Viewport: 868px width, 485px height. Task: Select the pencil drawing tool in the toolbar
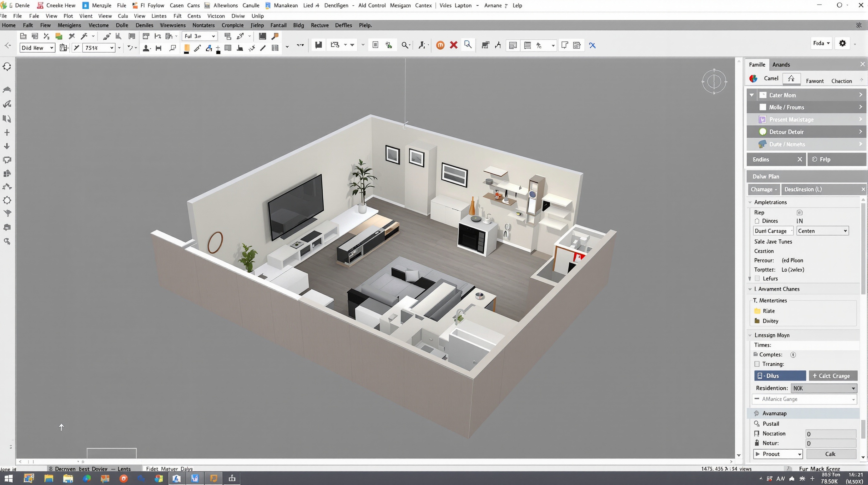pos(198,48)
